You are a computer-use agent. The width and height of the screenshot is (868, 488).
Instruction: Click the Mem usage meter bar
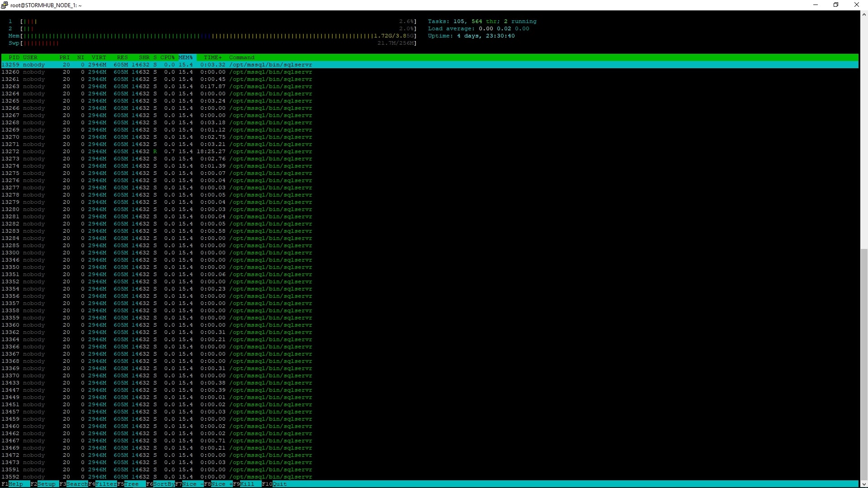coord(212,36)
